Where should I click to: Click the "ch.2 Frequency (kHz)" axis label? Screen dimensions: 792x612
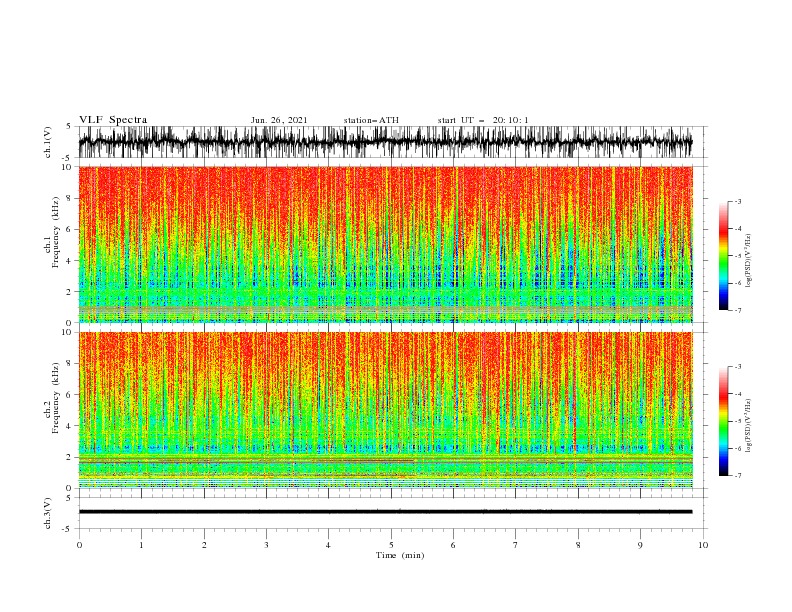click(52, 410)
